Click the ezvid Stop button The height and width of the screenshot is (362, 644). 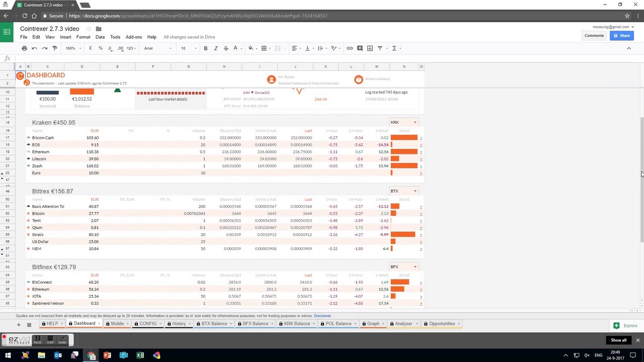(50, 340)
